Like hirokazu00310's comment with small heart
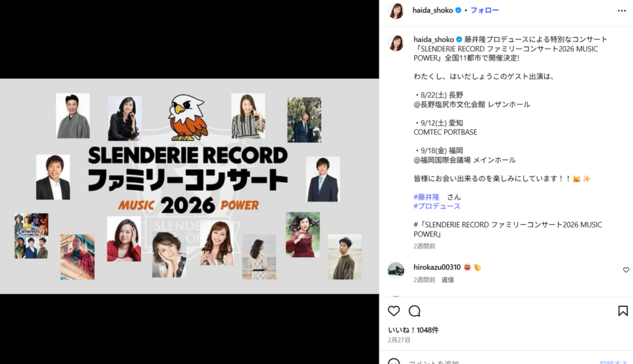 626,270
